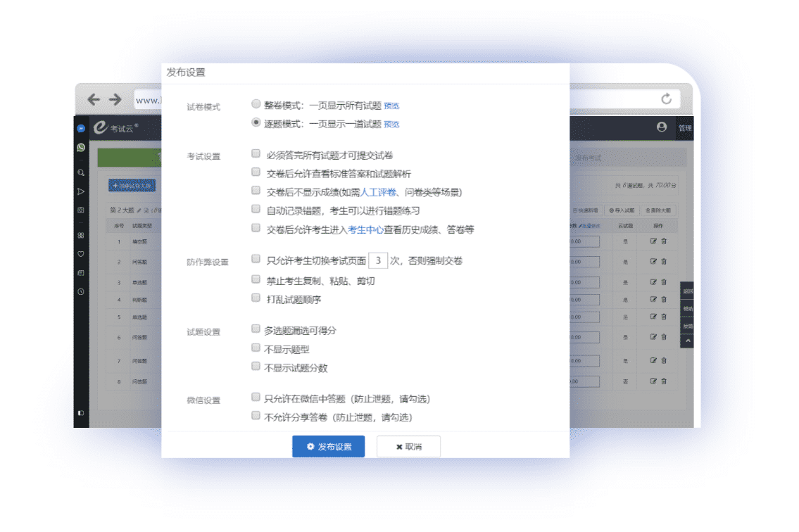Viewport: 799px width, 532px height.
Task: Select 整卷模式 radio option
Action: pyautogui.click(x=256, y=103)
